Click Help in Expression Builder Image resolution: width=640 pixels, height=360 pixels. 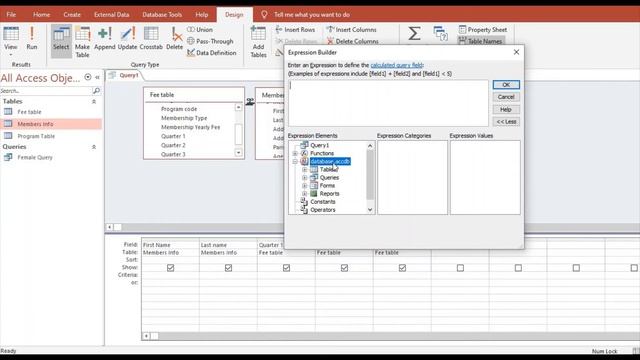coord(506,109)
